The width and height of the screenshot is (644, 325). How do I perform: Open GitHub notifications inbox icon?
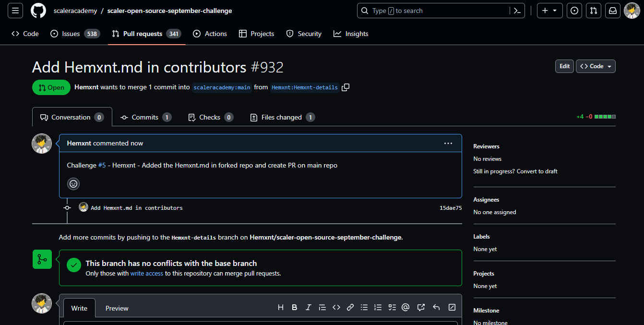click(612, 10)
